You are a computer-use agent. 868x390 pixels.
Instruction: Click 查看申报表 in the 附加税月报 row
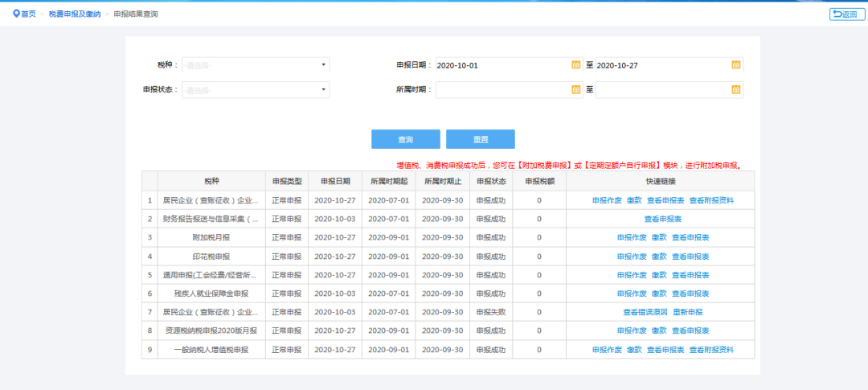[x=690, y=237]
